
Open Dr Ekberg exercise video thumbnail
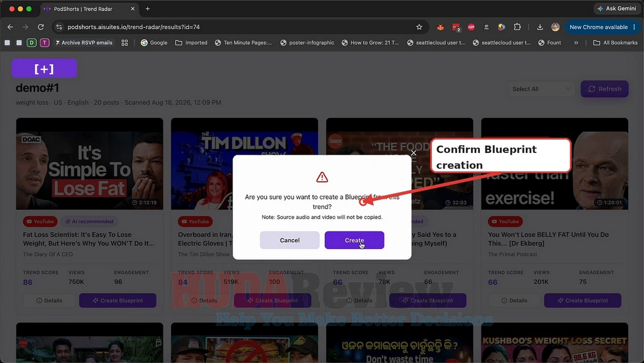tap(555, 164)
